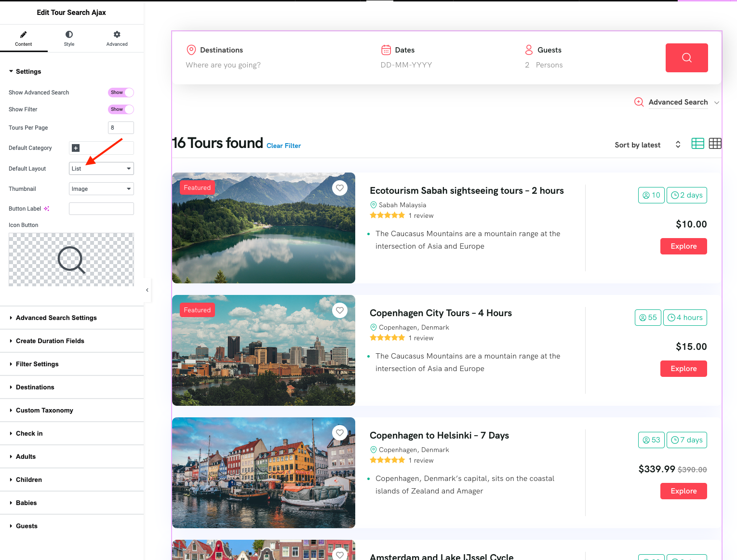This screenshot has width=737, height=560.
Task: Expand the Children section
Action: point(72,480)
